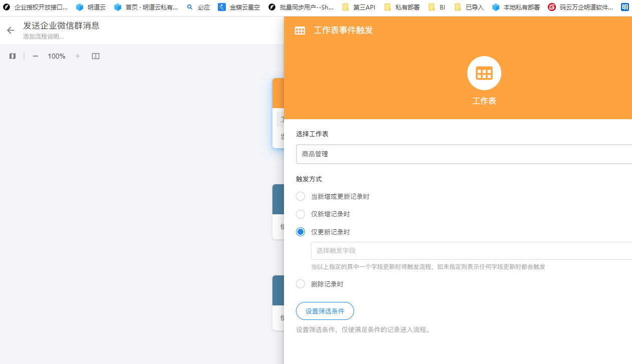Open the 明道云 bookmark link
This screenshot has width=632, height=364.
point(91,7)
